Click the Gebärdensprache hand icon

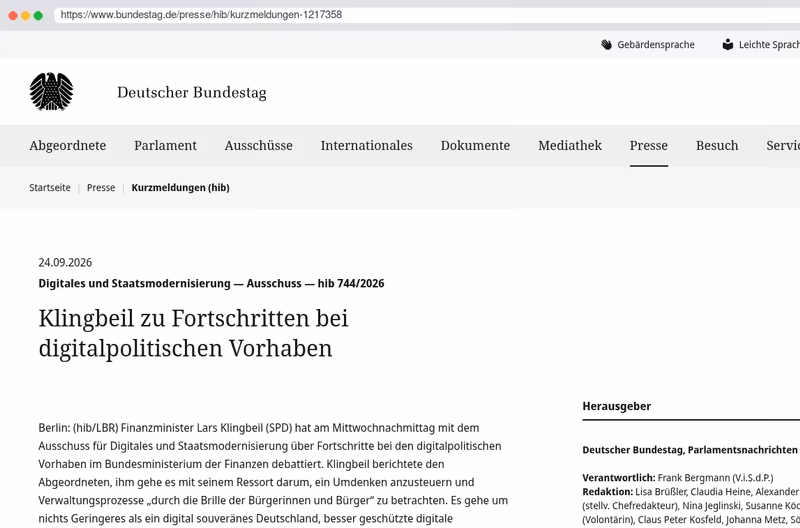pyautogui.click(x=606, y=44)
